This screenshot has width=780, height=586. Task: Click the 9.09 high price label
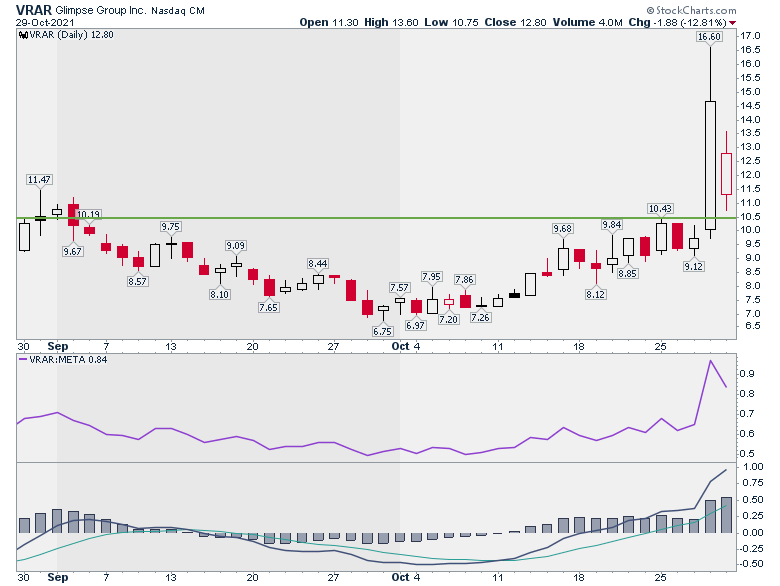tap(235, 246)
